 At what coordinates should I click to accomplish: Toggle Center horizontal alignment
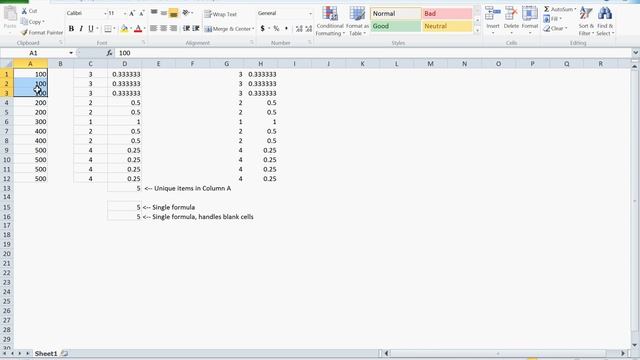(x=163, y=29)
